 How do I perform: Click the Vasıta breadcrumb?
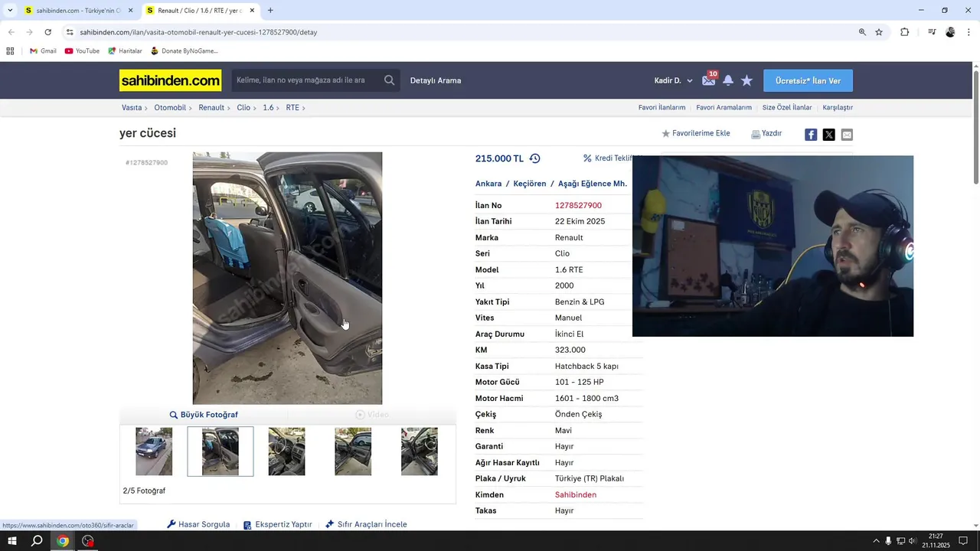(132, 108)
